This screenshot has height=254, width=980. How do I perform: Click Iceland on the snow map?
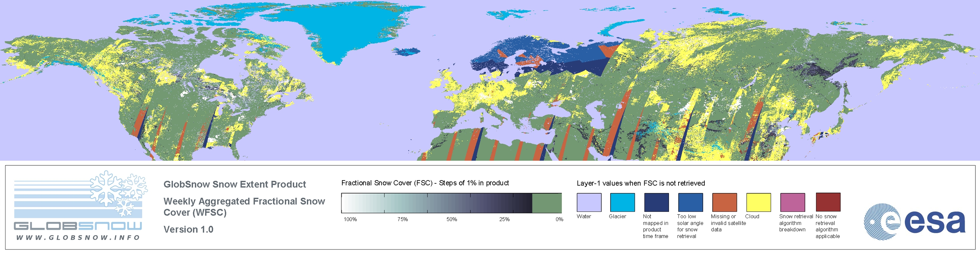tap(406, 51)
